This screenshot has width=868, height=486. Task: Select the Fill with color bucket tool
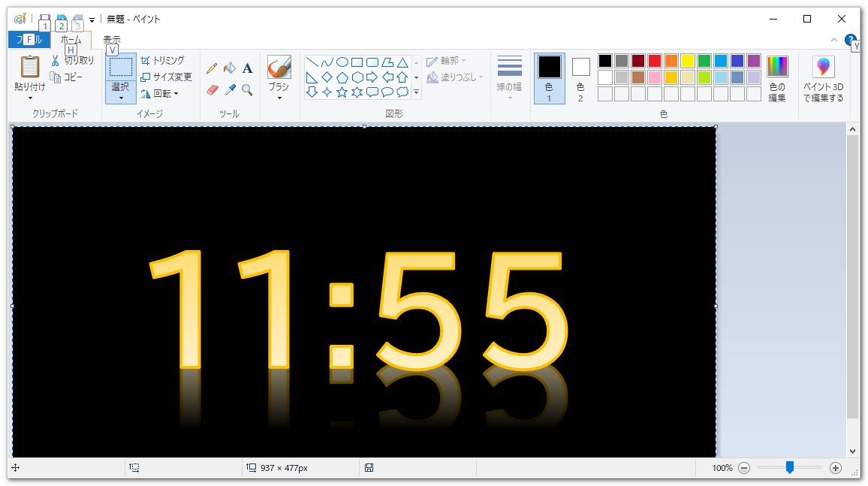230,68
